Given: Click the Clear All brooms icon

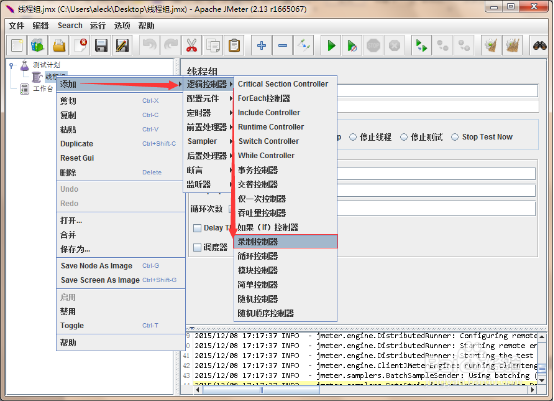Looking at the screenshot, I should [x=513, y=46].
